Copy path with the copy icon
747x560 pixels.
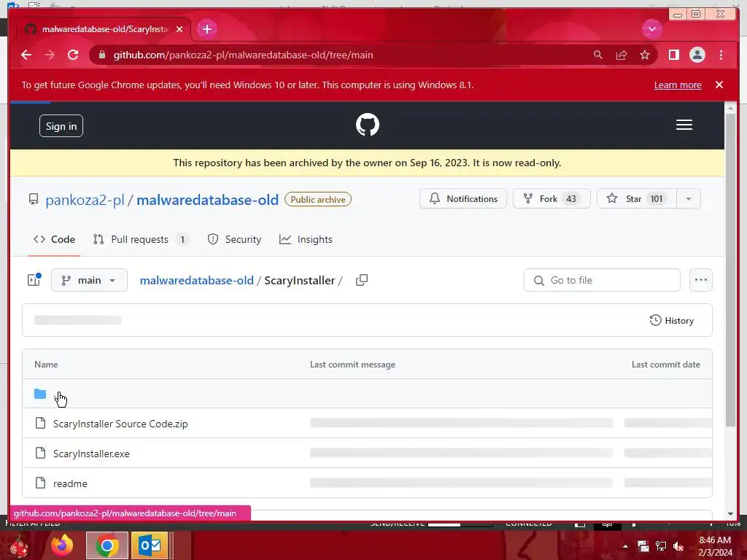coord(362,280)
